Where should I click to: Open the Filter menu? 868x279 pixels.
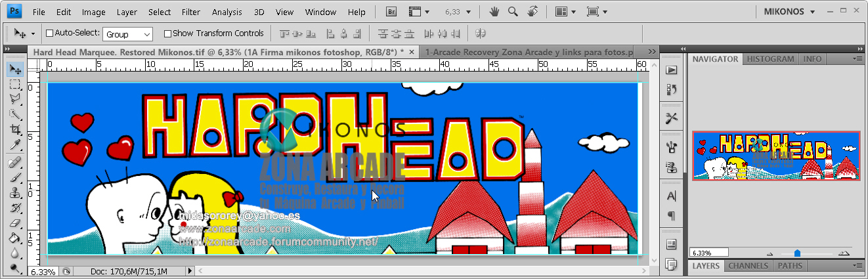coord(191,12)
